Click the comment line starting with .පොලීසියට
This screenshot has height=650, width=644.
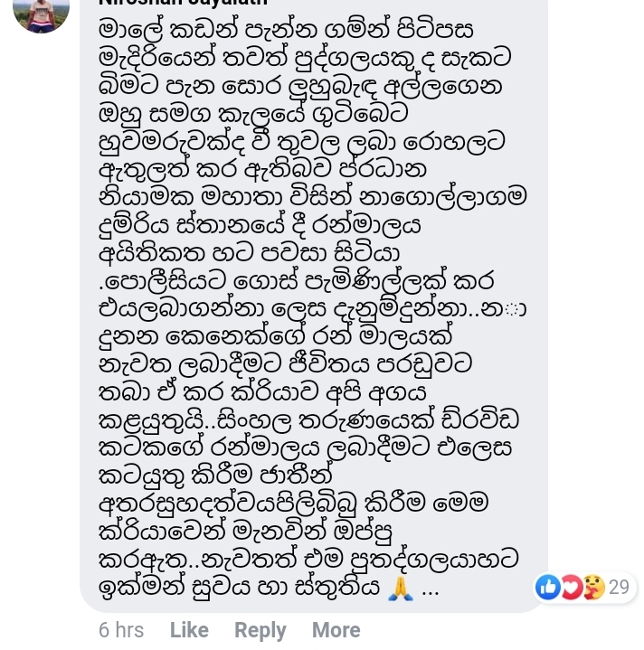pyautogui.click(x=296, y=281)
